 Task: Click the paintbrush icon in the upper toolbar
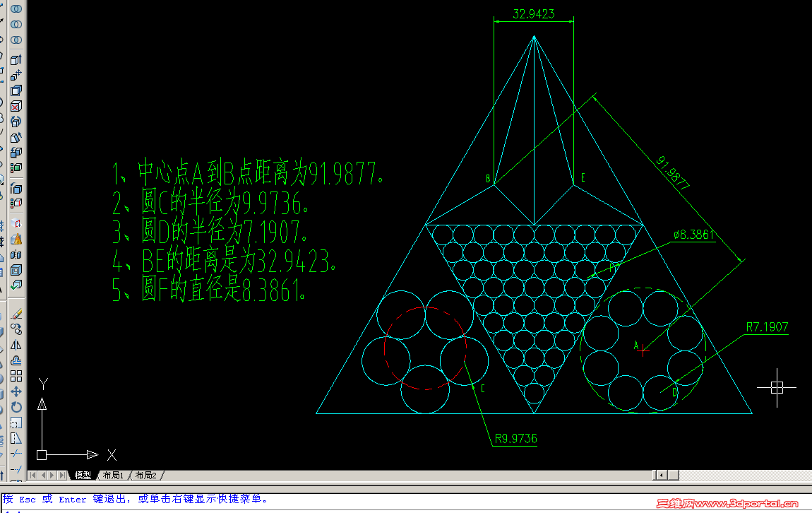point(16,240)
